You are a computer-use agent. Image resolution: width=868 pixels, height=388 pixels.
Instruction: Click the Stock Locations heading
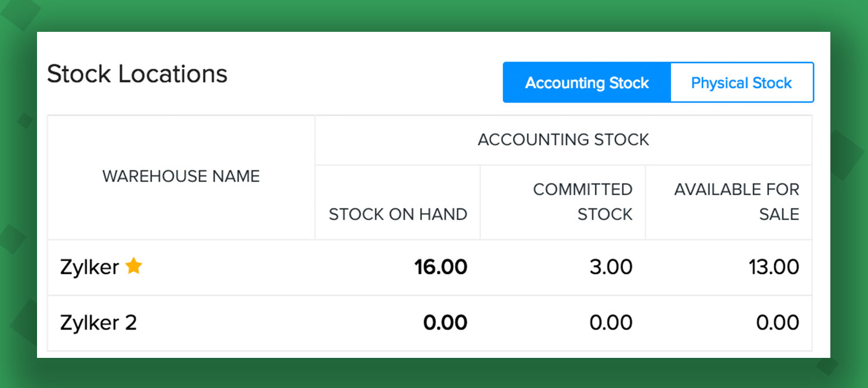pyautogui.click(x=137, y=74)
